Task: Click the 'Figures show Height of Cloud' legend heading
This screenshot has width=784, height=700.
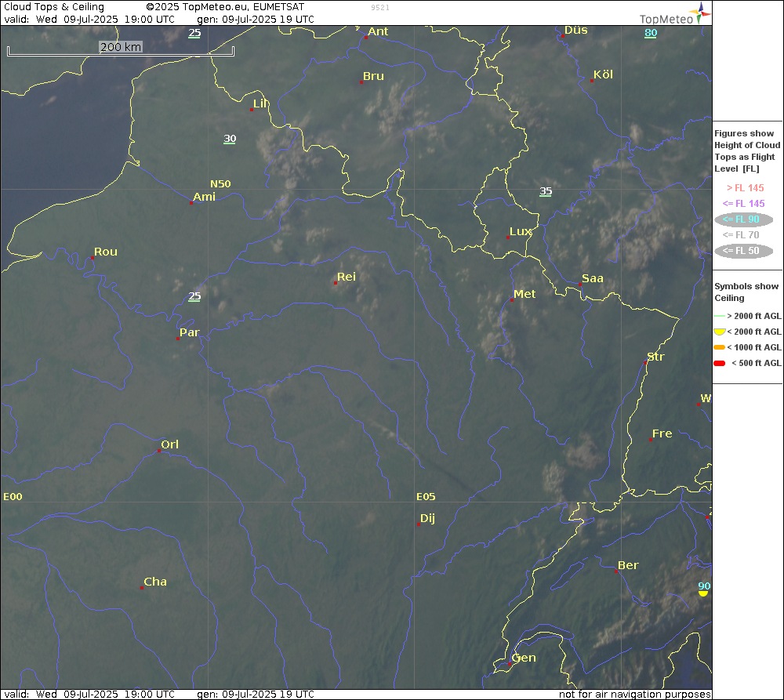Action: pyautogui.click(x=747, y=140)
